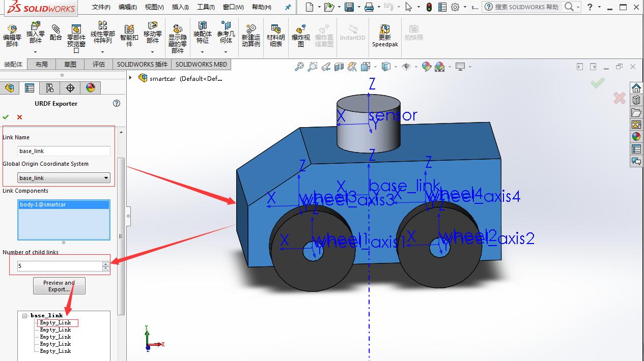Open Reference Geometry dropdown arrow
644x361 pixels.
point(226,51)
